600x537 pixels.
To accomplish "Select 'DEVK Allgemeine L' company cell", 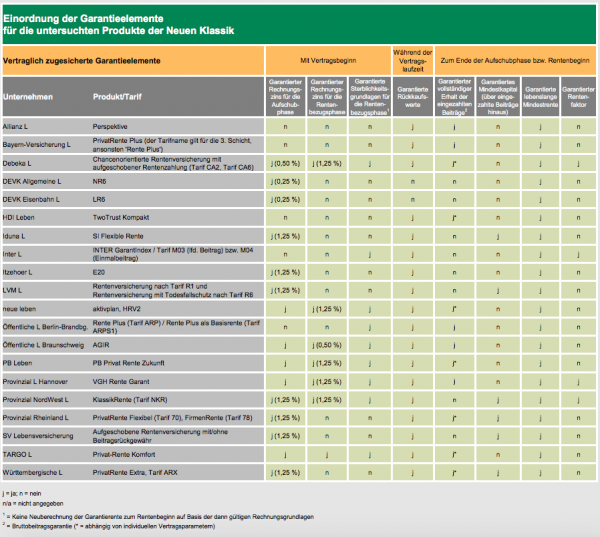I will coord(32,181).
